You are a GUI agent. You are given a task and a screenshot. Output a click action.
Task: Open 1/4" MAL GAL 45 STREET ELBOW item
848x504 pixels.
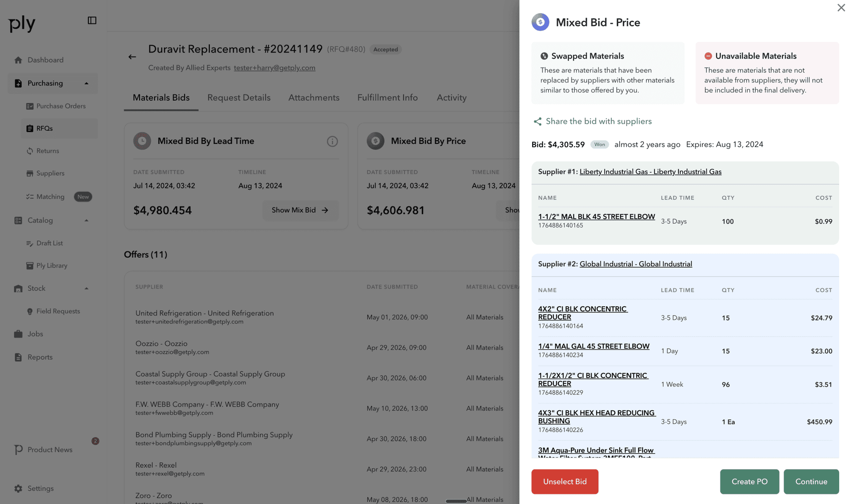click(x=594, y=347)
